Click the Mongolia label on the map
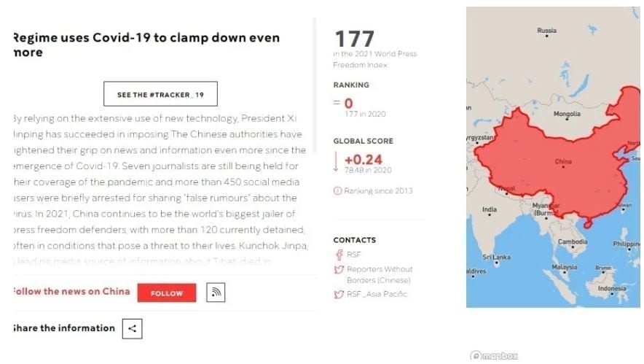This screenshot has width=644, height=364. (x=567, y=114)
